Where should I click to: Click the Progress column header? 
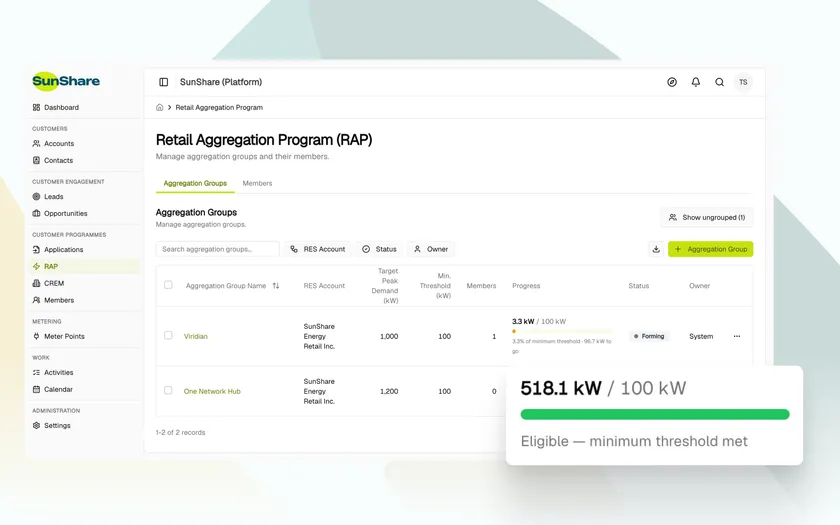(x=526, y=286)
